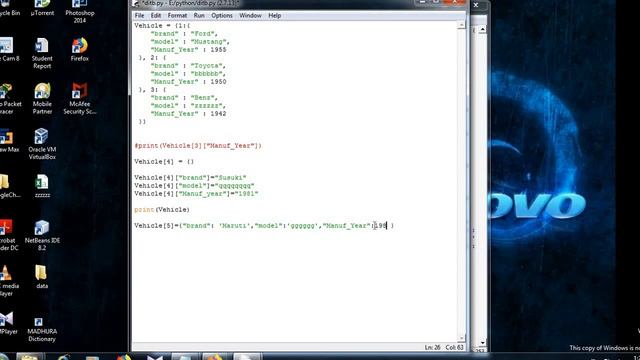Select the Oracle VM VirtualBox icon
Image resolution: width=640 pixels, height=360 pixels.
[42, 144]
